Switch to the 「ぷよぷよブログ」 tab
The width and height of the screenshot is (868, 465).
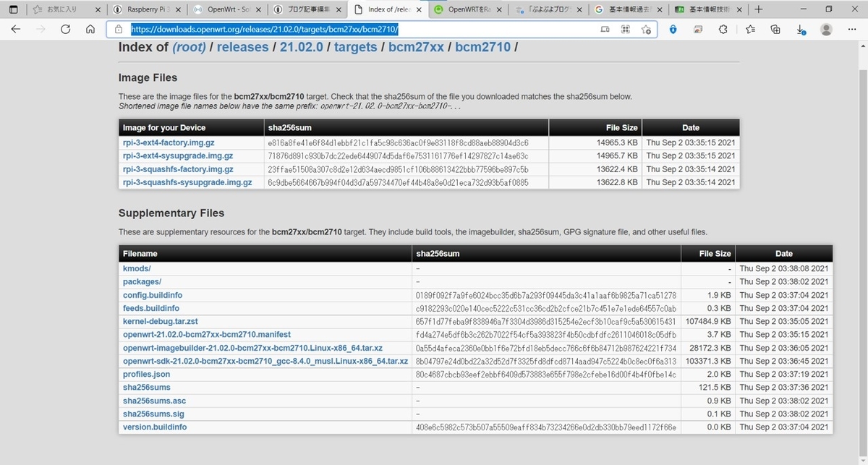click(547, 10)
